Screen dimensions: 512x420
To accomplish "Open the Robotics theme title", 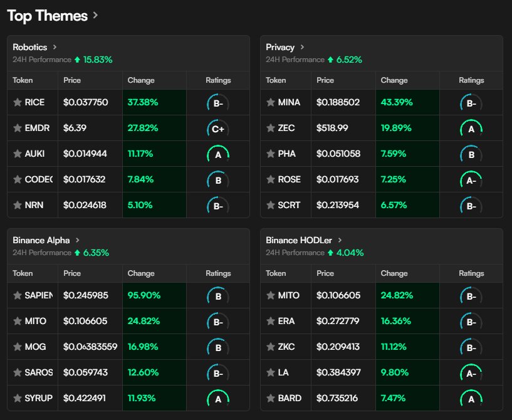I will tap(29, 48).
